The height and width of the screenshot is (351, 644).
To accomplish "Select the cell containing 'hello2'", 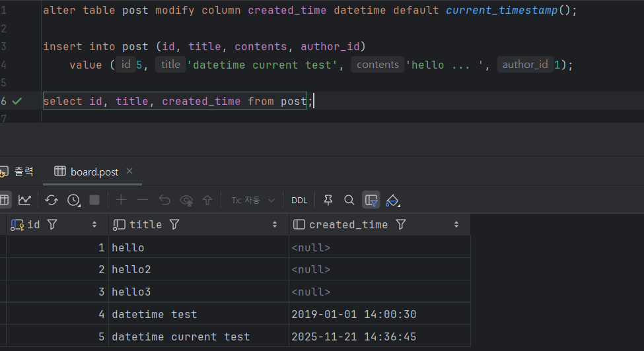I will [199, 269].
